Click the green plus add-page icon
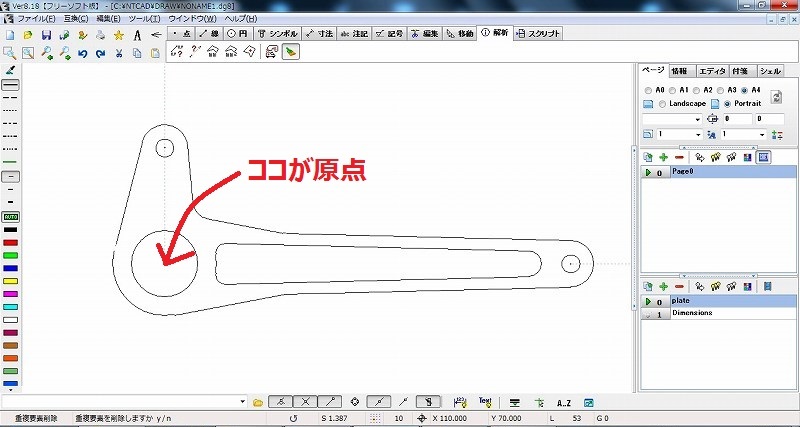 click(663, 158)
